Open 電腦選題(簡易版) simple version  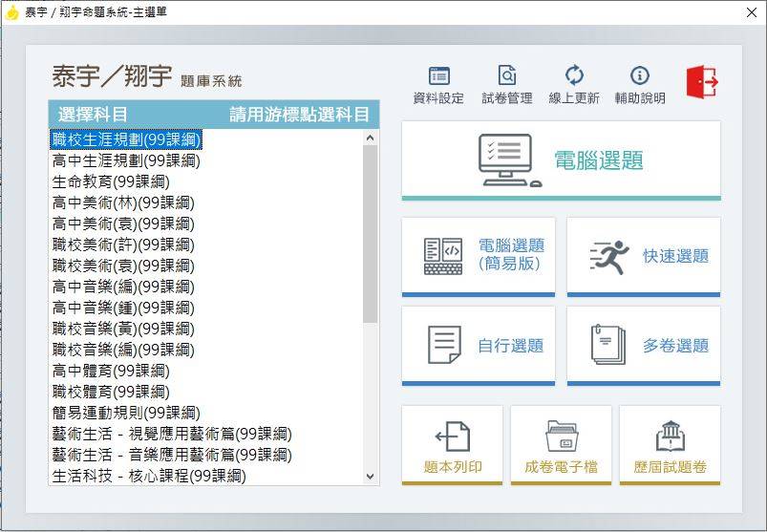point(479,257)
